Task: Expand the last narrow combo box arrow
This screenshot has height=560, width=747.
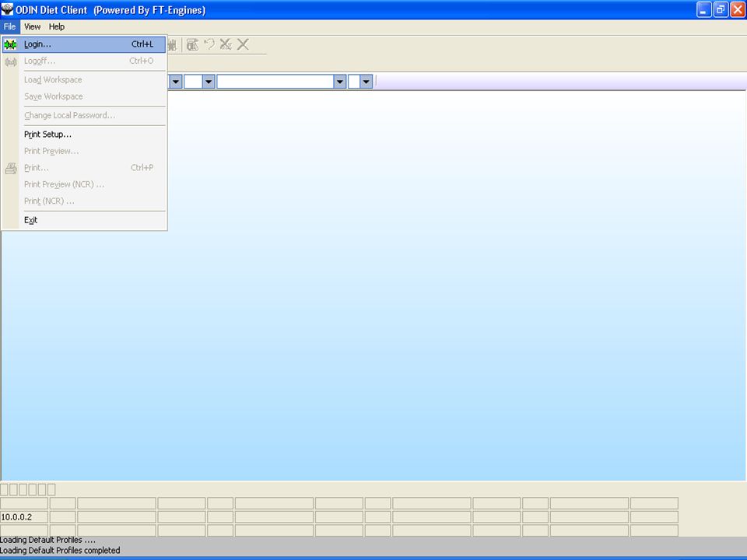Action: click(366, 82)
